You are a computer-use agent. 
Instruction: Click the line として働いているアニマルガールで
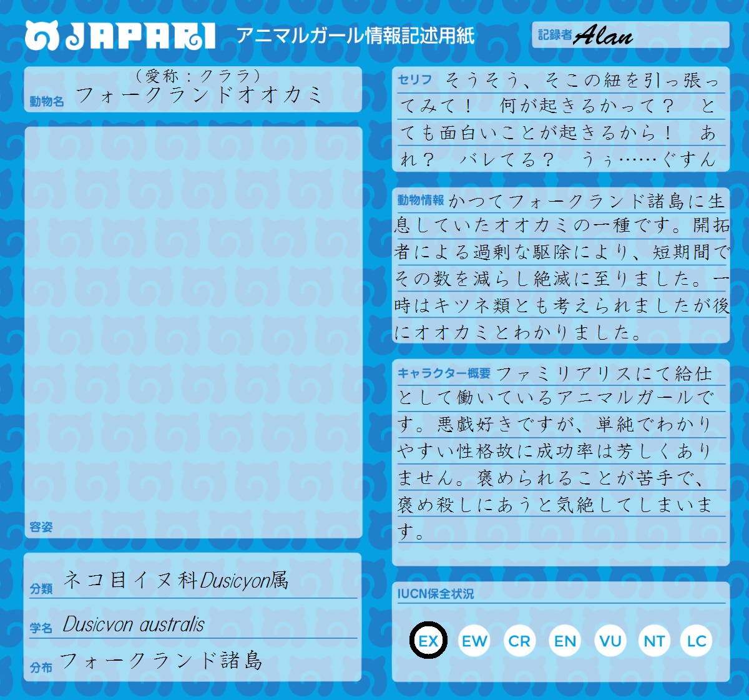[x=556, y=398]
